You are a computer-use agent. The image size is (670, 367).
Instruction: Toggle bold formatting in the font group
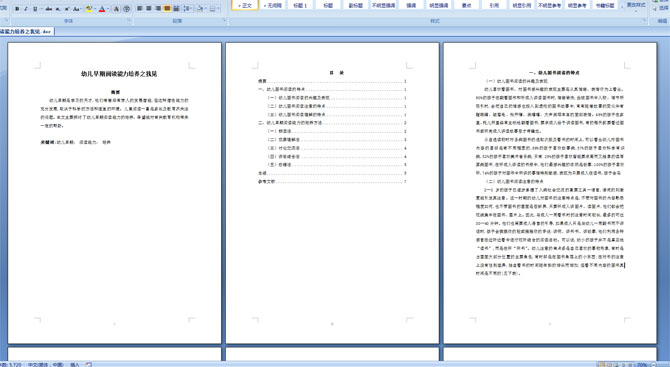17,9
